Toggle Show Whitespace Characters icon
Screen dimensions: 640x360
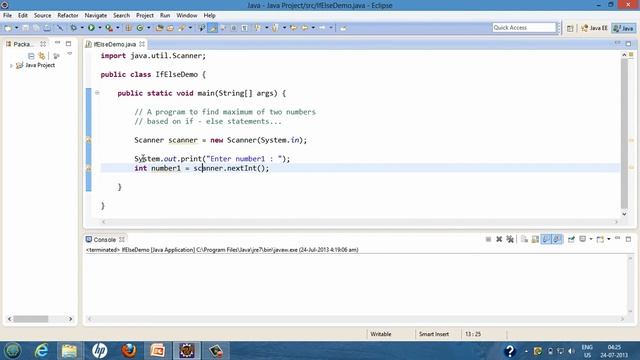point(244,28)
